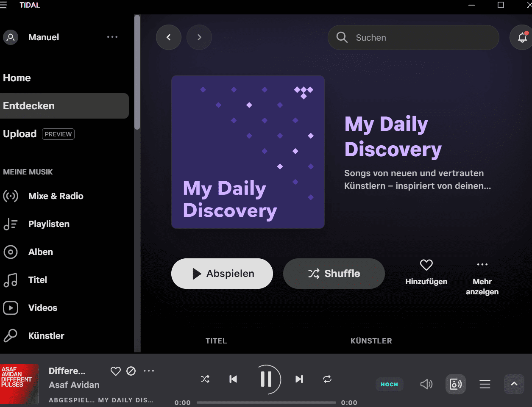Like the current track with heart

click(115, 371)
